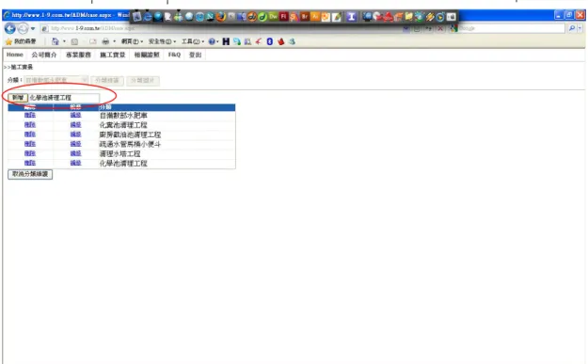Launch Bridge from the Br dock icon
Image resolution: width=588 pixels, height=364 pixels.
click(305, 17)
